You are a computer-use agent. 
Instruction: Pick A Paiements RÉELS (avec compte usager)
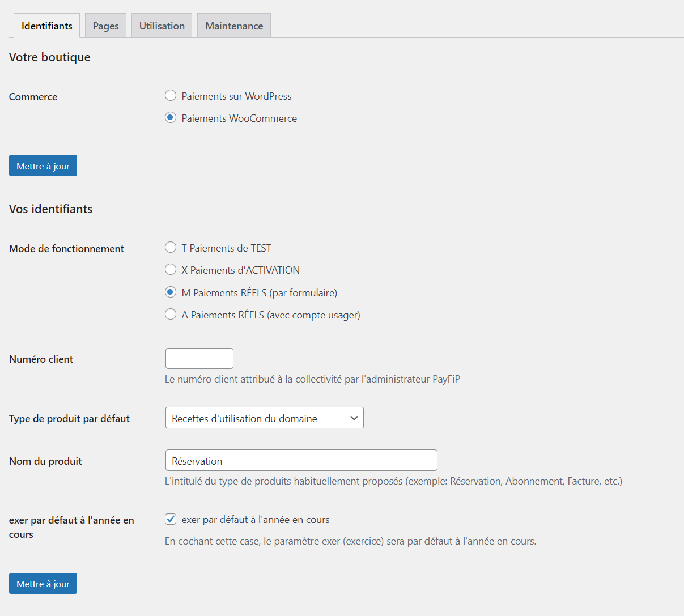[171, 315]
